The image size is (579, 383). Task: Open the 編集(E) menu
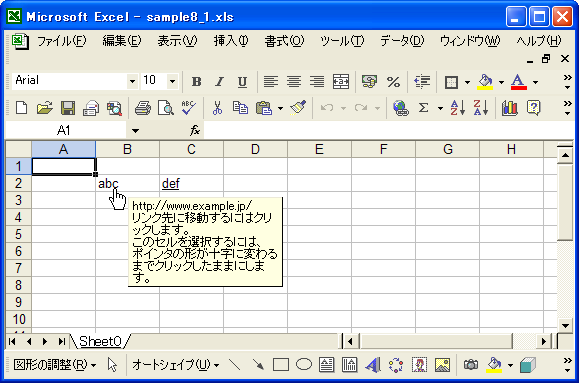click(x=122, y=41)
